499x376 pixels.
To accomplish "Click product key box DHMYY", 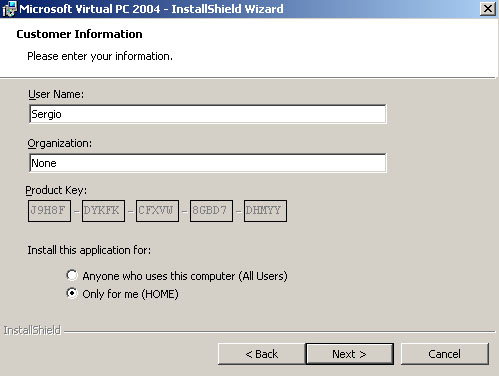I will tap(265, 211).
